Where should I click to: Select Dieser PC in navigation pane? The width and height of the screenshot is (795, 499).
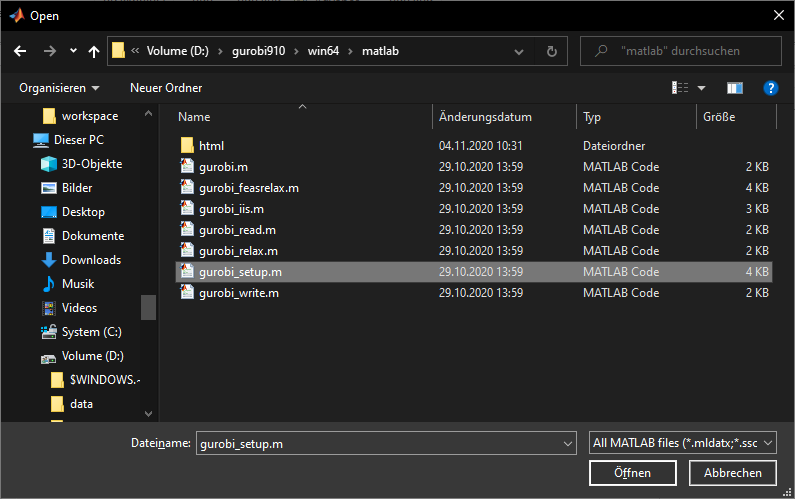coord(79,140)
